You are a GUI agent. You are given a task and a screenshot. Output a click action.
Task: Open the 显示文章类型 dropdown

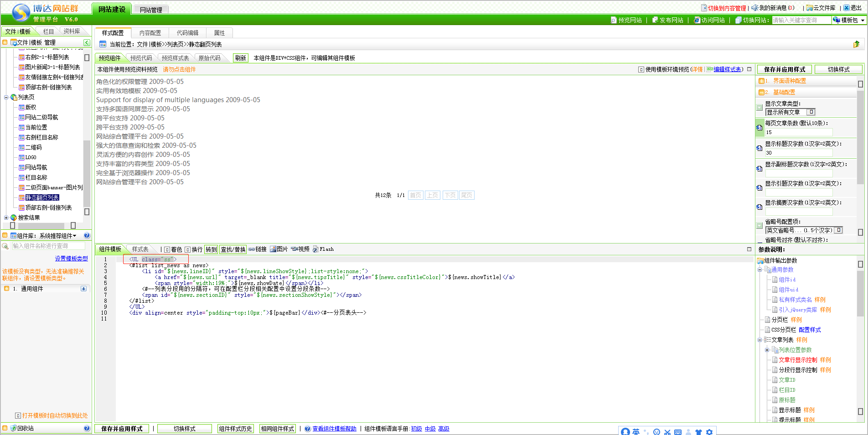(x=811, y=112)
